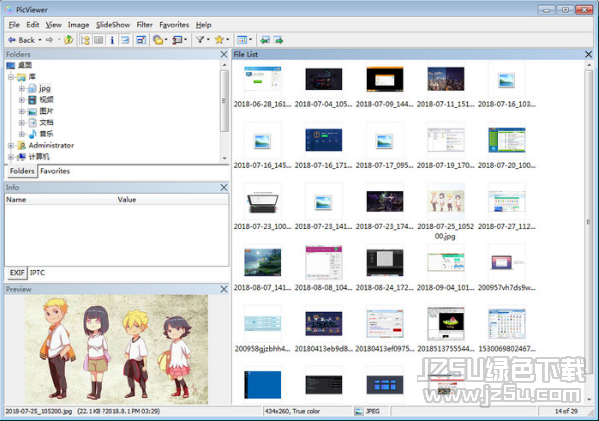
Task: Click the Name column header in Info
Action: click(60, 199)
